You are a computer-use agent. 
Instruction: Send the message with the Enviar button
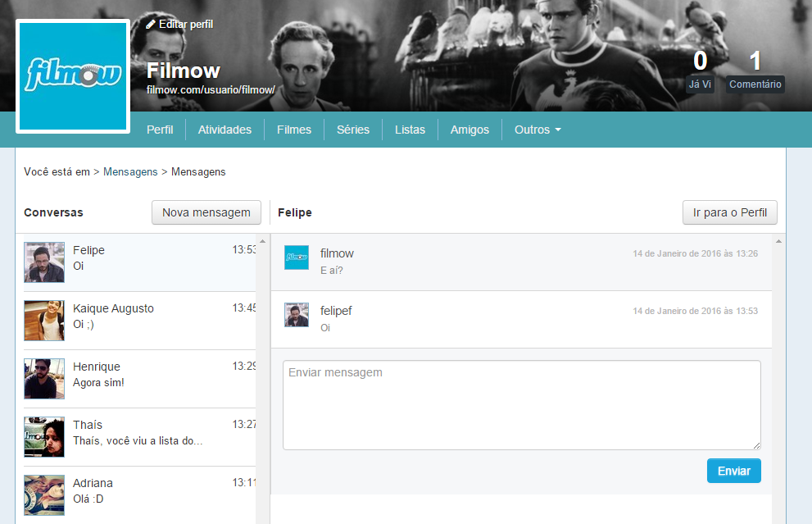(x=734, y=471)
